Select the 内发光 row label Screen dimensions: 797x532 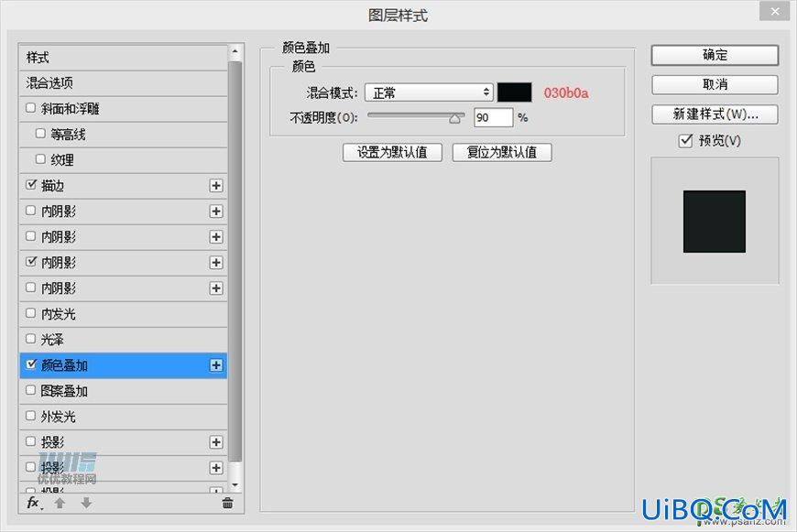coord(58,314)
